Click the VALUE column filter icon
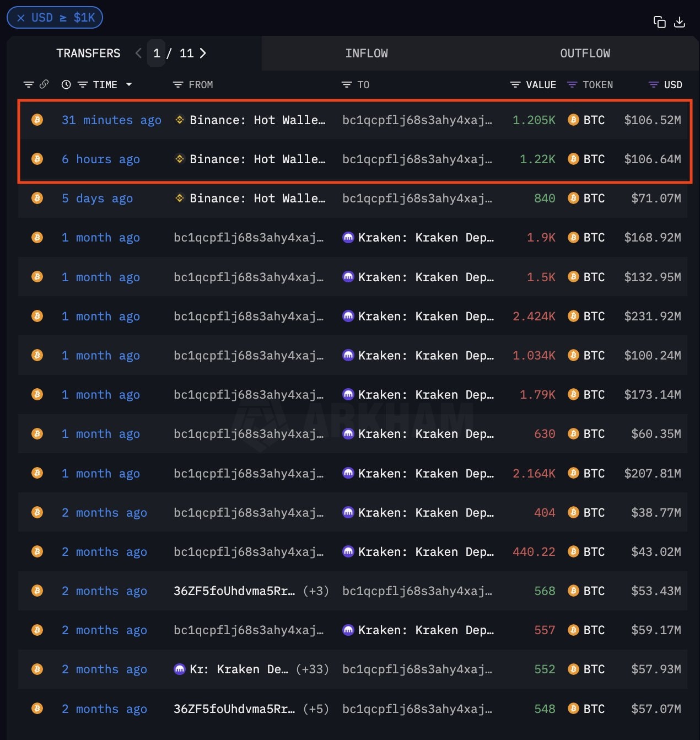The image size is (700, 740). tap(515, 85)
